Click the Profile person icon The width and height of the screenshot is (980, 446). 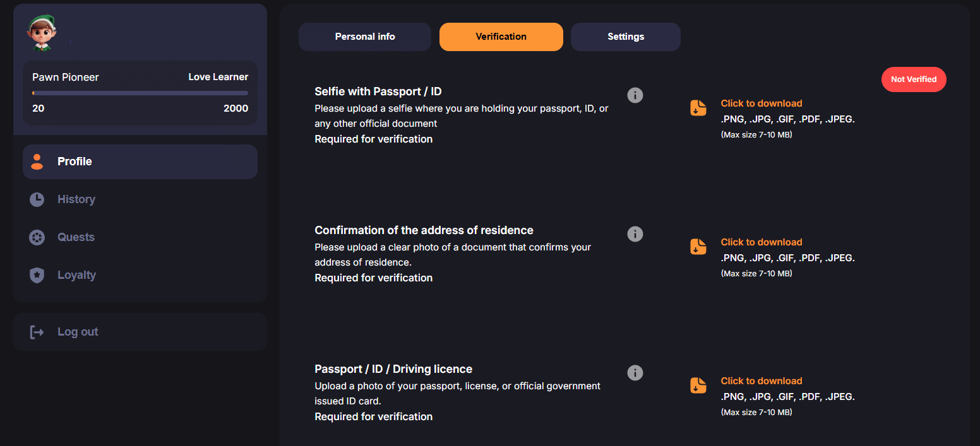(37, 161)
